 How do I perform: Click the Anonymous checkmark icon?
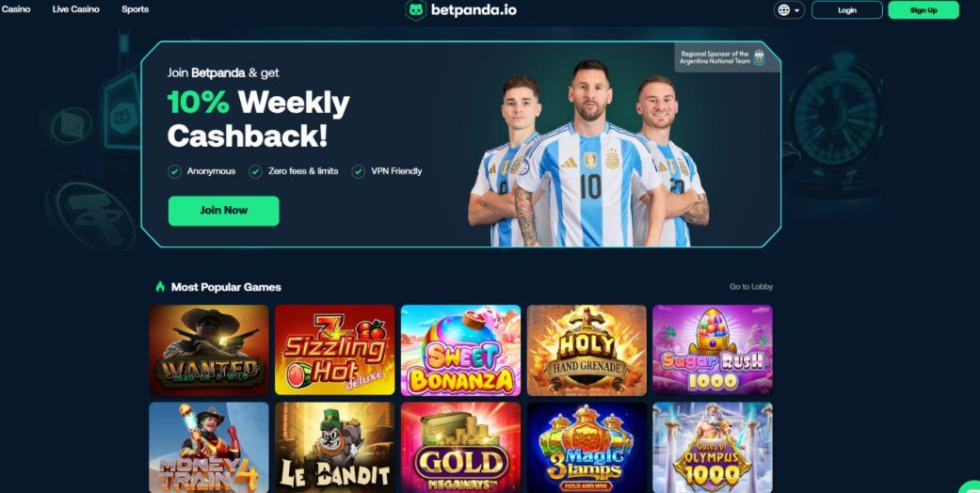pyautogui.click(x=174, y=171)
